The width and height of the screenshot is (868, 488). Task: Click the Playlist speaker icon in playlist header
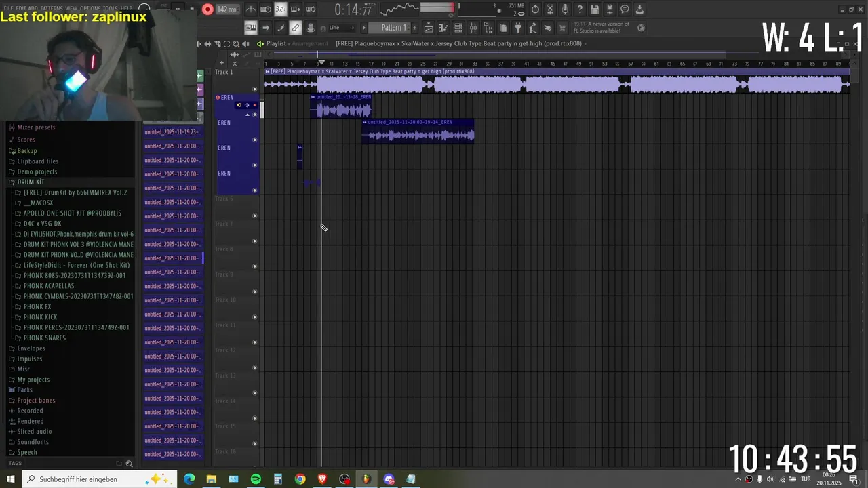[260, 43]
